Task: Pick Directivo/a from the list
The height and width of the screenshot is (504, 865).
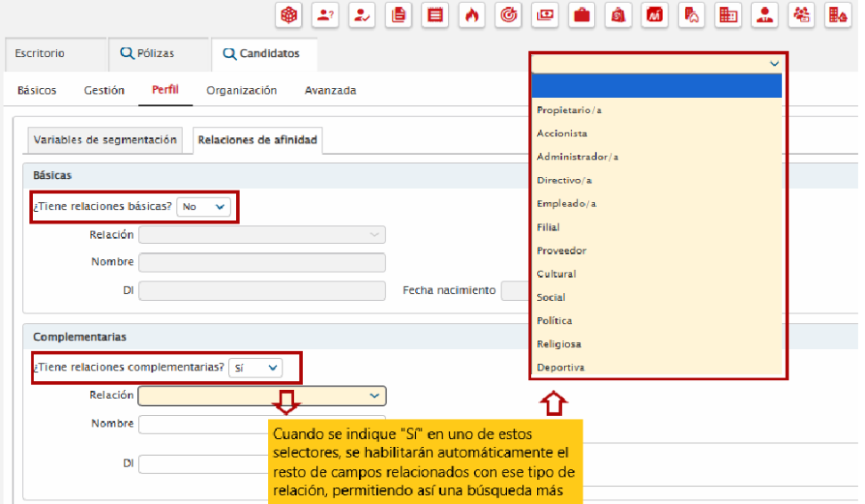Action: click(x=657, y=180)
